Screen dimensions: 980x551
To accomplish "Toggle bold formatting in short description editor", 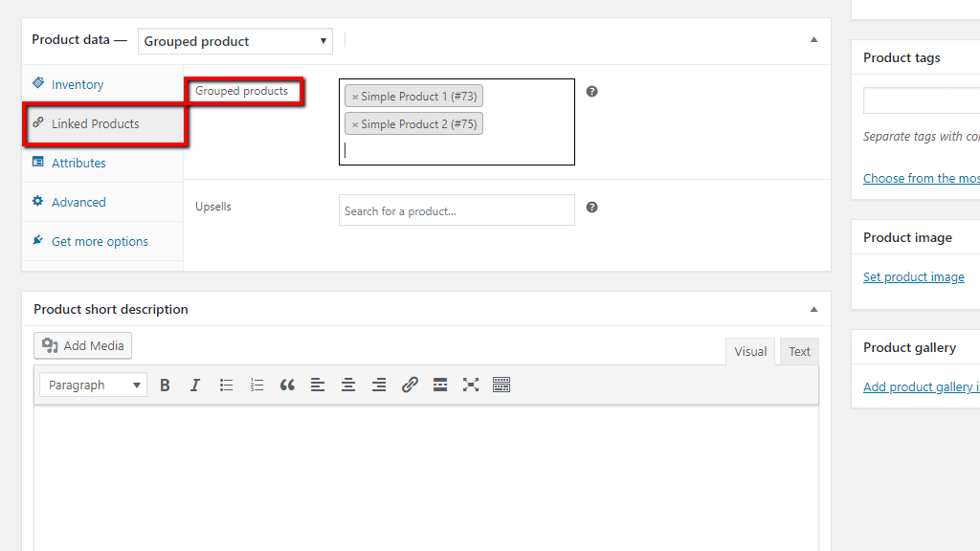I will (x=165, y=385).
